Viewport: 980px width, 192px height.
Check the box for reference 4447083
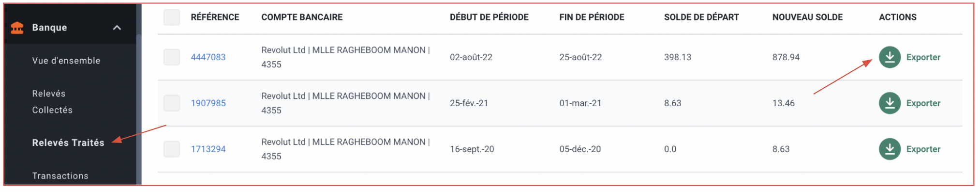click(172, 57)
